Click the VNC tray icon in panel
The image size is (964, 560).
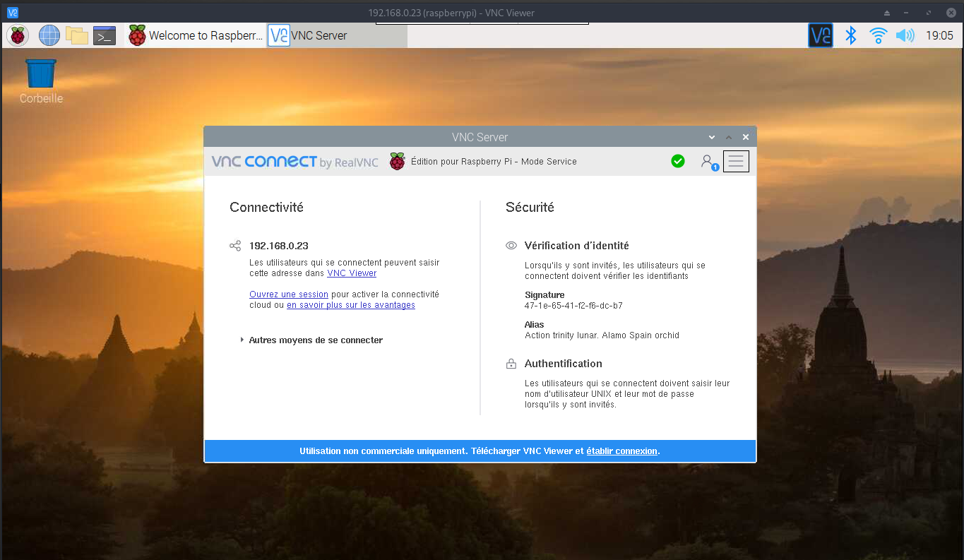(x=821, y=35)
